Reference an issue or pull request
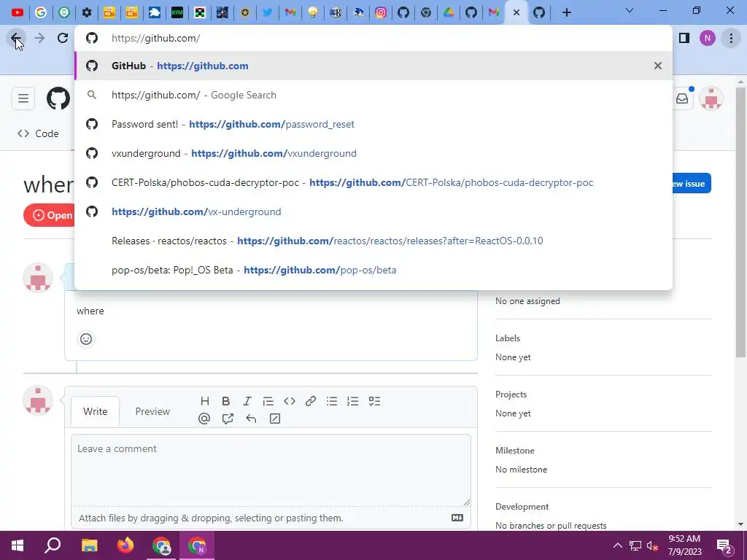Screen dimensions: 747x560 tap(228, 419)
